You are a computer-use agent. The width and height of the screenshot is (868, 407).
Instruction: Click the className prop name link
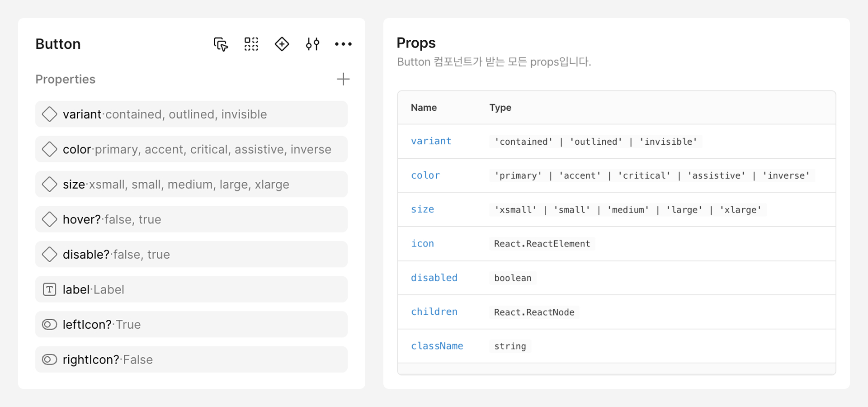(x=437, y=346)
